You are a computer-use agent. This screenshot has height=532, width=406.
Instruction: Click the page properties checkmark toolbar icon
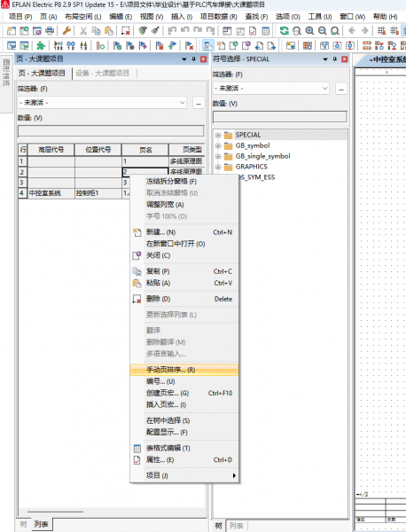tap(253, 31)
